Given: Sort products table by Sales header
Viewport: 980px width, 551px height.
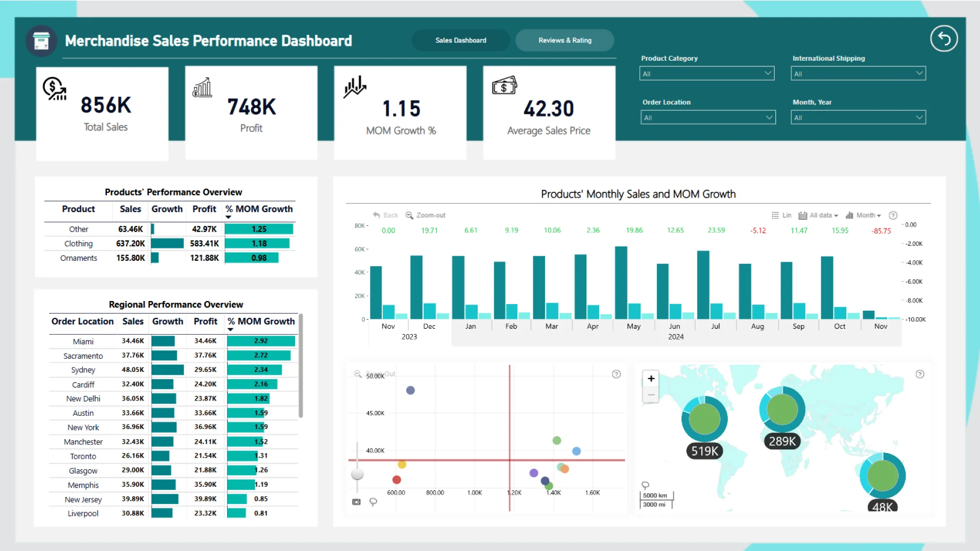Looking at the screenshot, I should tap(130, 209).
